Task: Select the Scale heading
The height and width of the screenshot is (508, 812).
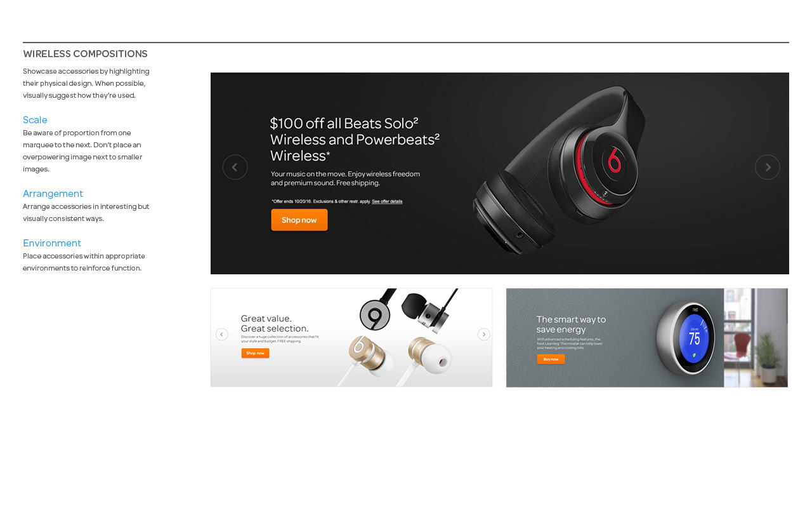Action: point(35,120)
